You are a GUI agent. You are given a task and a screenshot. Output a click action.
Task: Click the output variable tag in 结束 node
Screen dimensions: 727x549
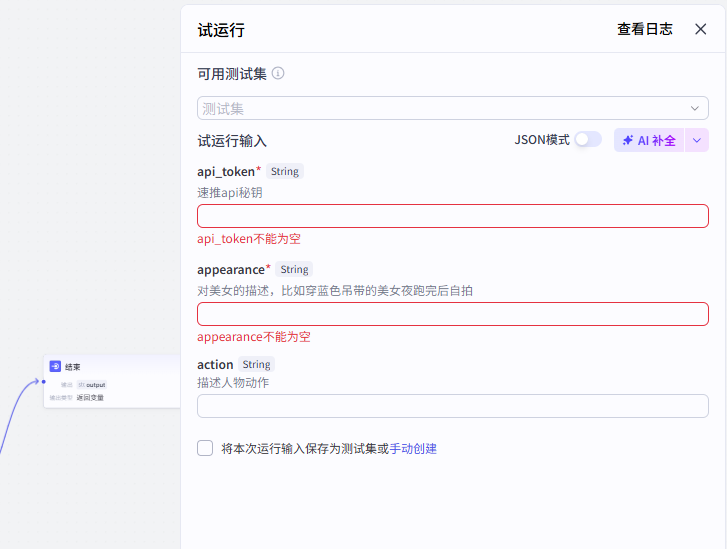pos(92,384)
